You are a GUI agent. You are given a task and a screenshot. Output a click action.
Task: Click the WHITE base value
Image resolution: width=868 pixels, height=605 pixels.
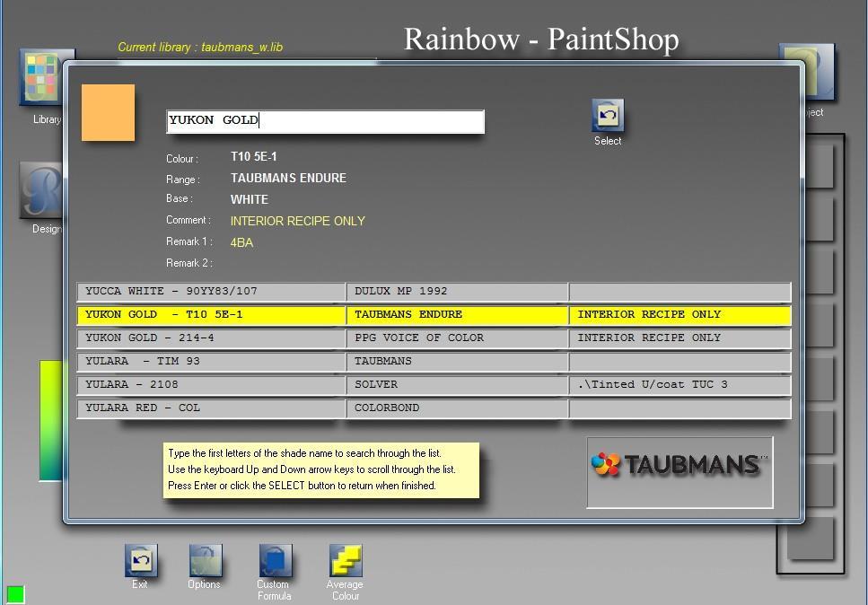pyautogui.click(x=250, y=199)
